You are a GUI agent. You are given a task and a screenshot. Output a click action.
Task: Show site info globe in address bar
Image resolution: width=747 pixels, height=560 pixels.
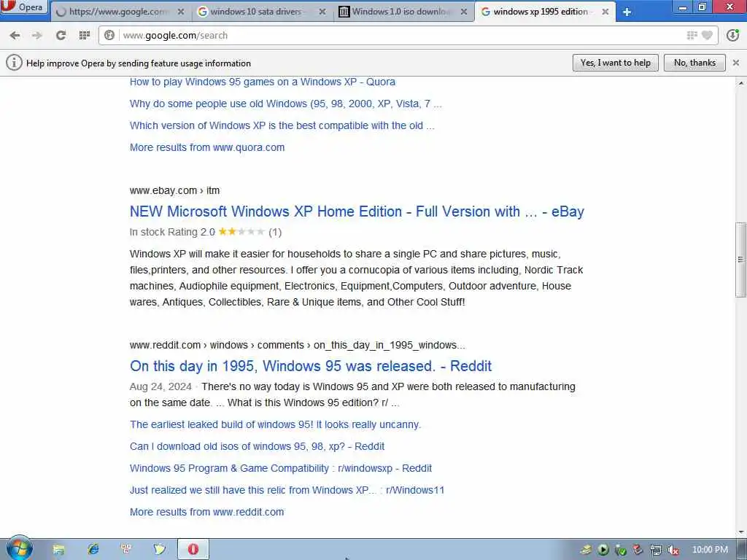pyautogui.click(x=109, y=35)
